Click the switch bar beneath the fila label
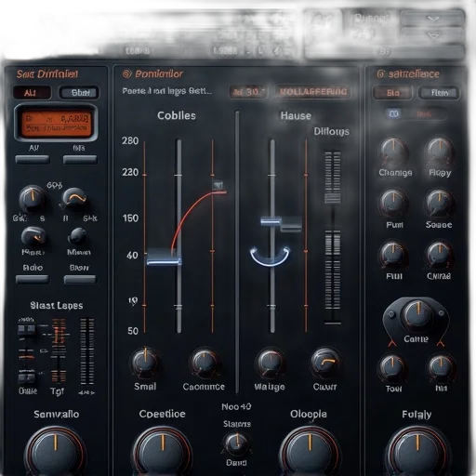 click(x=80, y=160)
